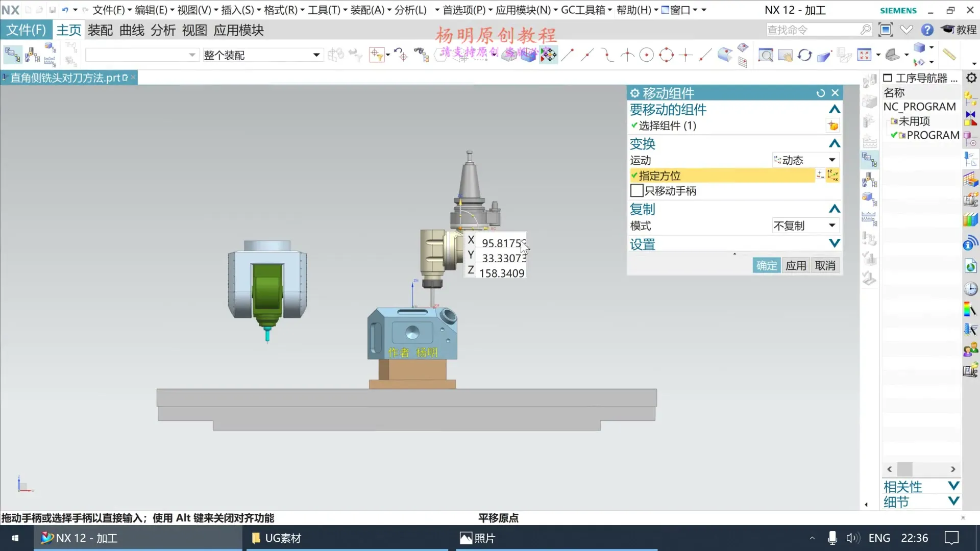
Task: Click the Pan hand tool
Action: coord(785,55)
